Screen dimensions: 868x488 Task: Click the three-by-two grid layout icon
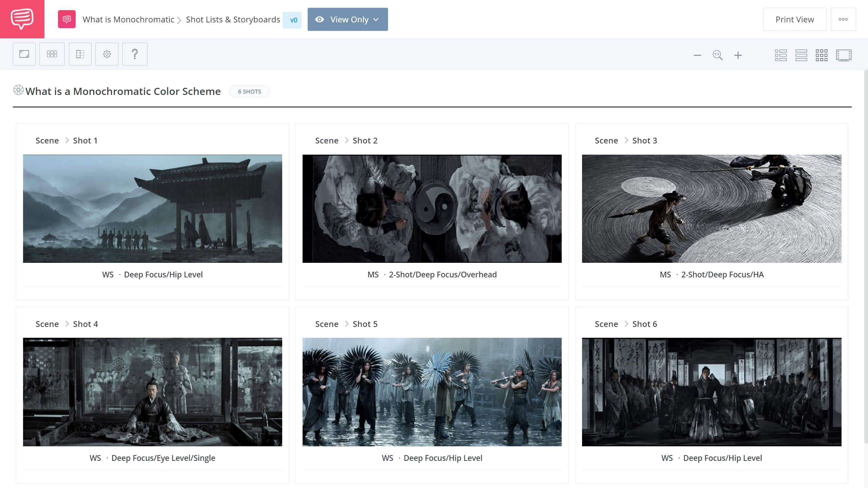pos(52,54)
